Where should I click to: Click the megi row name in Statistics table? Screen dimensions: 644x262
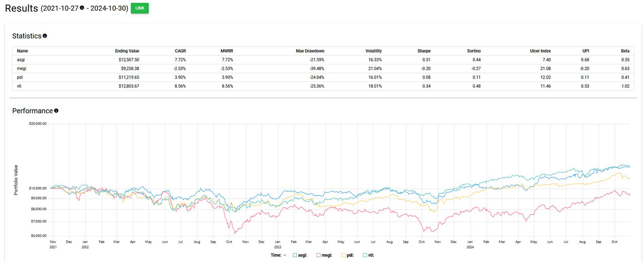tap(22, 68)
